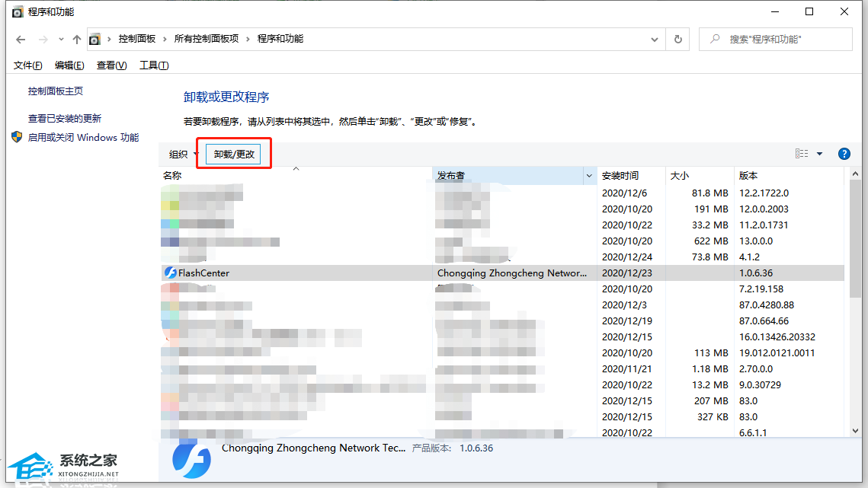The width and height of the screenshot is (868, 488).
Task: Click install date 2020/12/24
Action: point(627,257)
